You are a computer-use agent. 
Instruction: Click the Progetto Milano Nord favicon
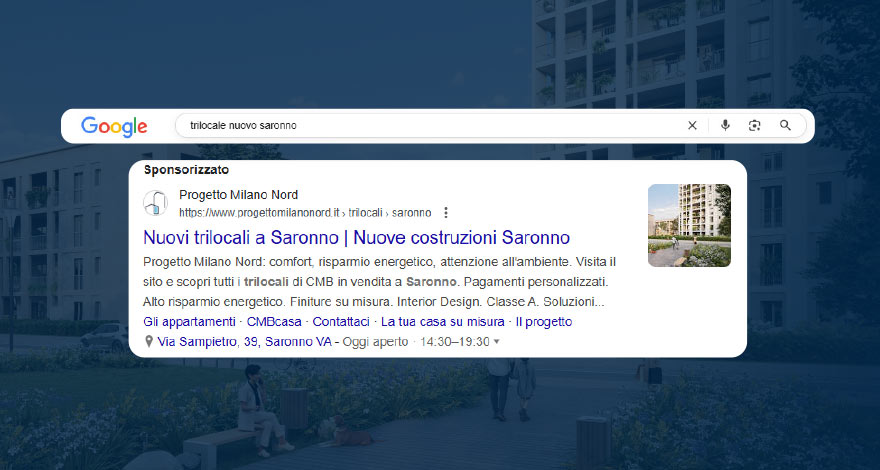(155, 203)
